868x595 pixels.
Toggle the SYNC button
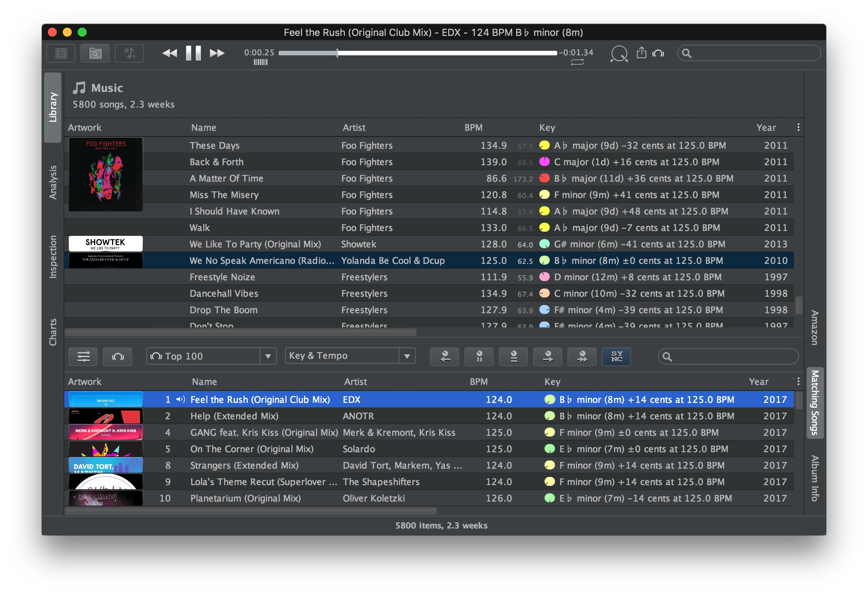(617, 357)
